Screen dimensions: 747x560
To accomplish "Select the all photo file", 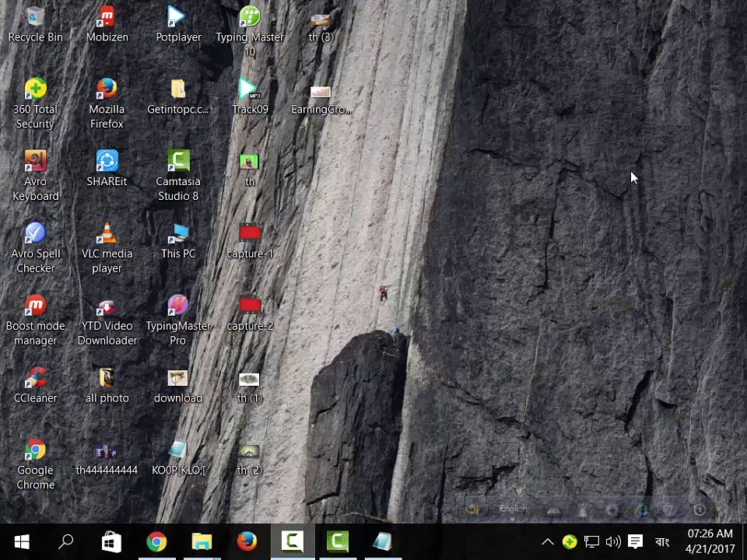I will (x=107, y=385).
